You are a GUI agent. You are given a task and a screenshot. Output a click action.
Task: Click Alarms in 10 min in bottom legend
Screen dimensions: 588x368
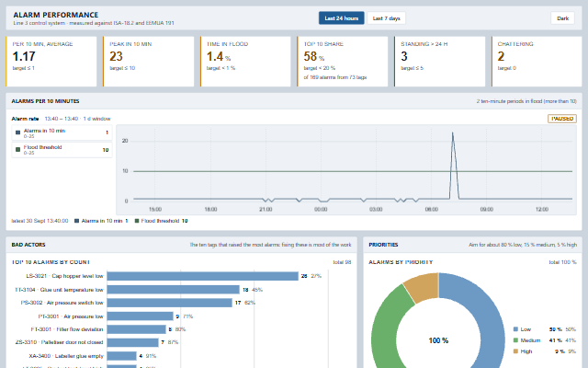(101, 221)
